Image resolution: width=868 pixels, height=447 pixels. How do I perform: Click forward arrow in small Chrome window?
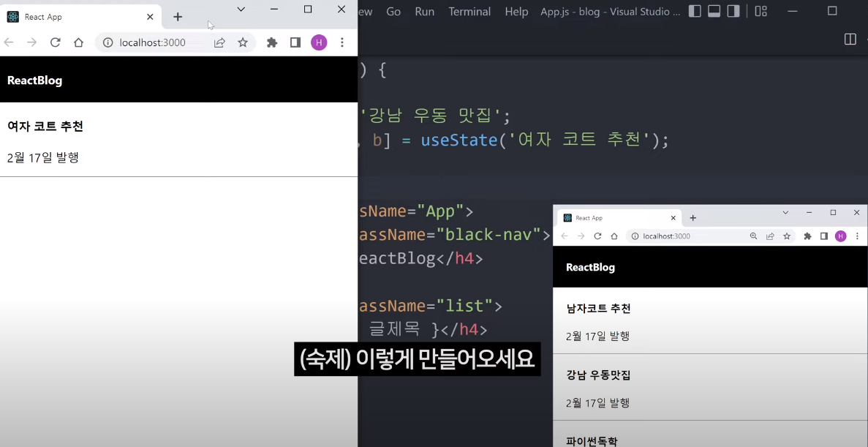click(x=581, y=236)
